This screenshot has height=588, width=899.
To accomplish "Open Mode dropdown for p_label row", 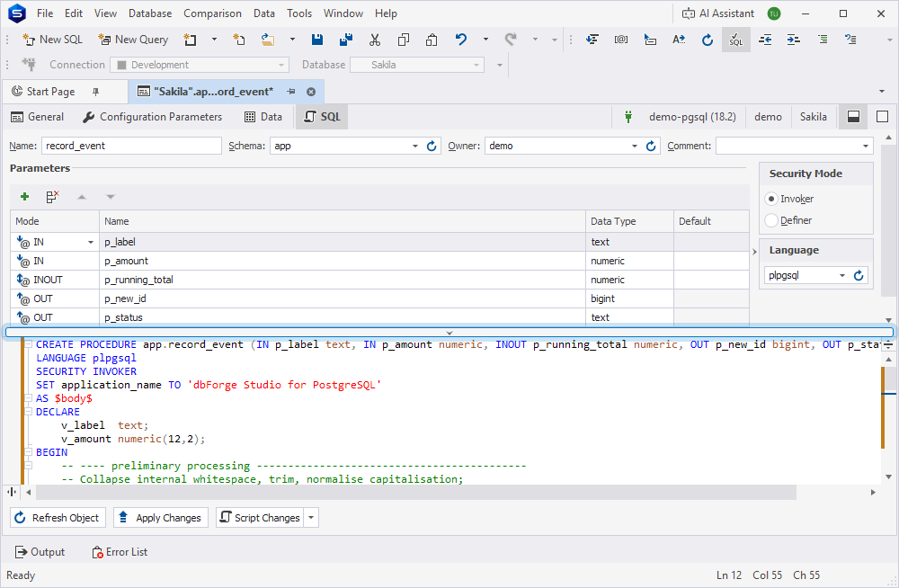I will coord(90,242).
